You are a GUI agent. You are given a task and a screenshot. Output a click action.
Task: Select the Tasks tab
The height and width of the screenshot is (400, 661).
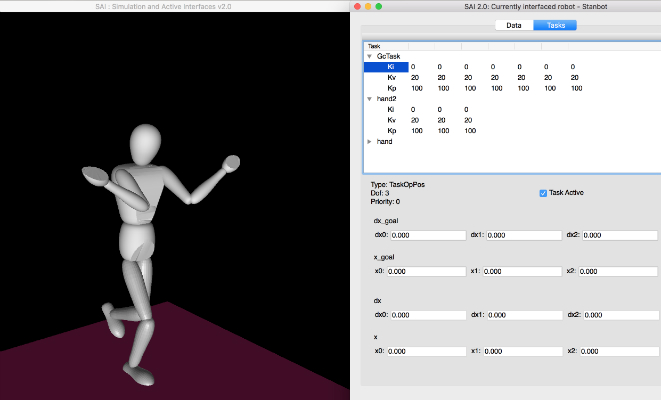click(555, 24)
